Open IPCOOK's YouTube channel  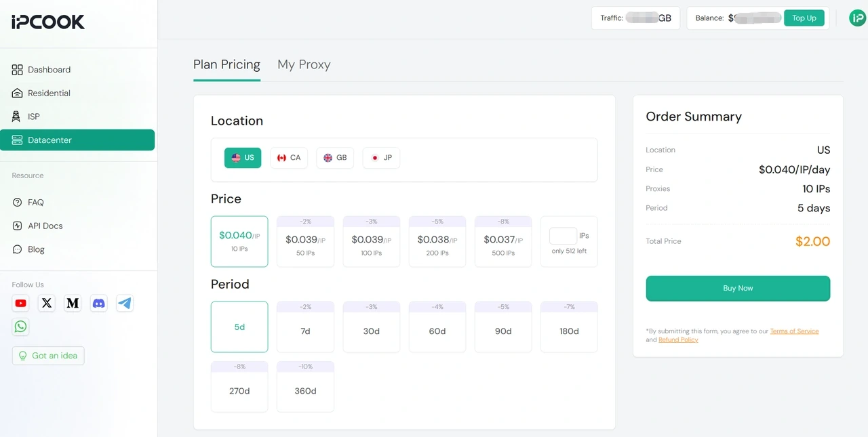[20, 303]
